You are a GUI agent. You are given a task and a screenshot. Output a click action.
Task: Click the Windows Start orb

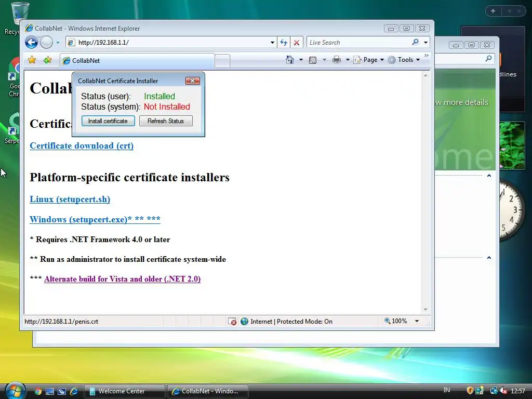15,391
